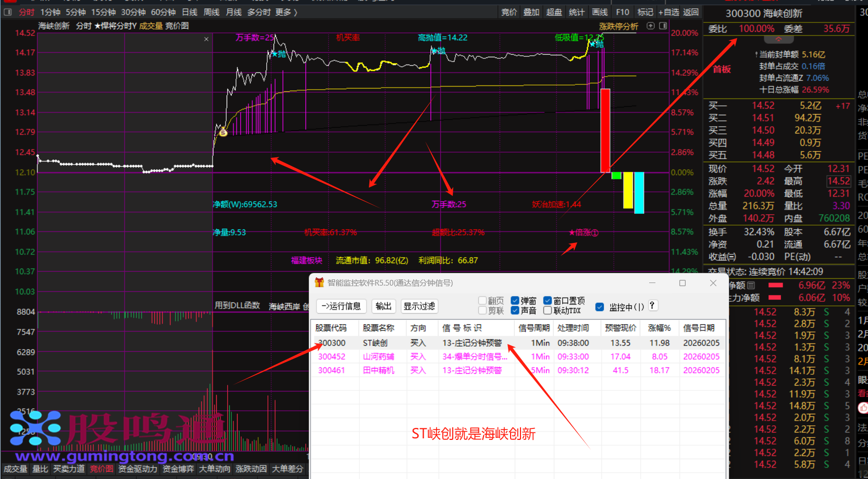This screenshot has width=868, height=479.
Task: Click the plus icon beside 涨跌停分析
Action: 650,26
